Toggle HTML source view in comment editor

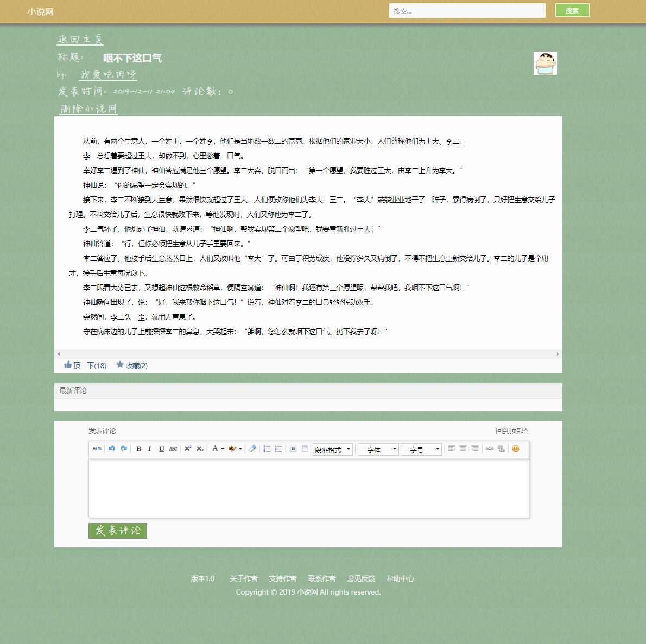[x=97, y=449]
